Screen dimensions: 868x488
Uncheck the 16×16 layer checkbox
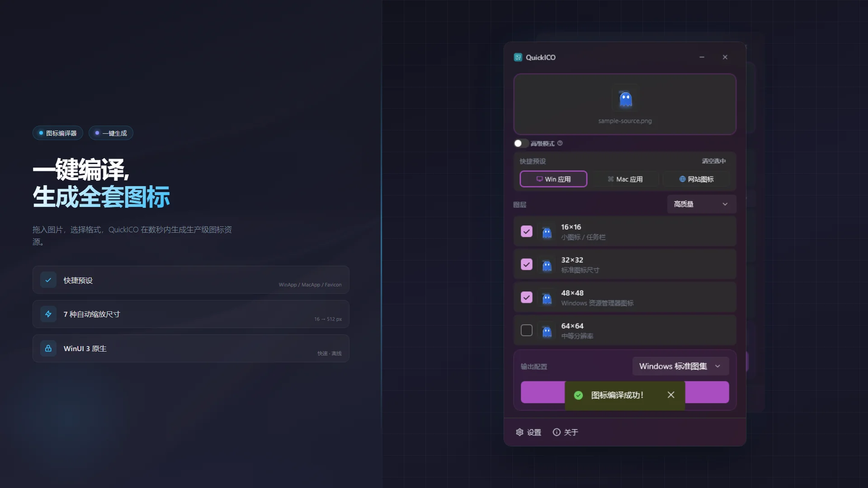point(527,231)
